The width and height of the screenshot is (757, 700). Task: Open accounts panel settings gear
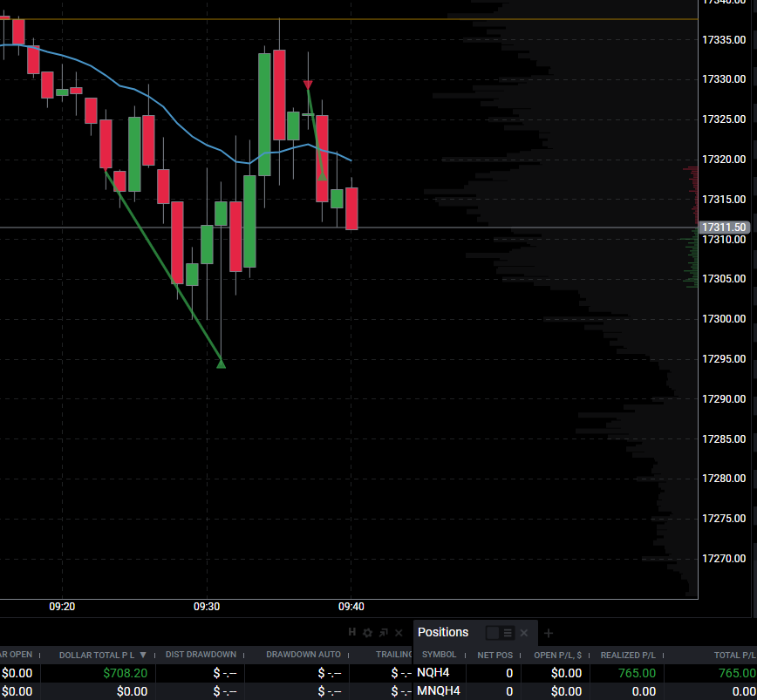pos(367,633)
